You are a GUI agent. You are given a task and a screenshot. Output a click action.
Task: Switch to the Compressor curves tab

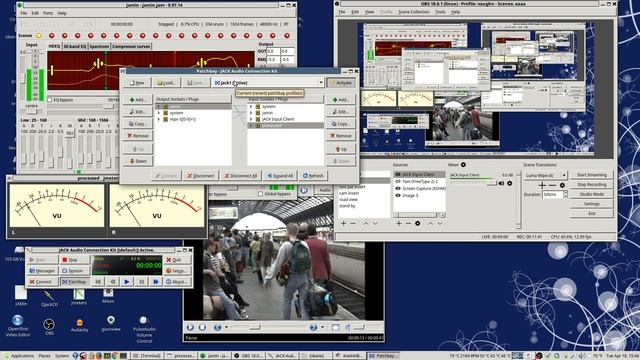(x=131, y=47)
